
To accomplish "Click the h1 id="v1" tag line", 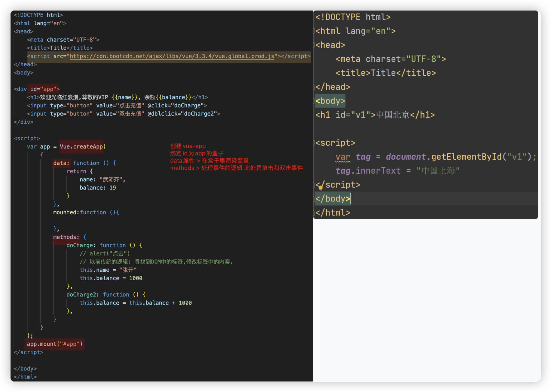I will point(375,115).
